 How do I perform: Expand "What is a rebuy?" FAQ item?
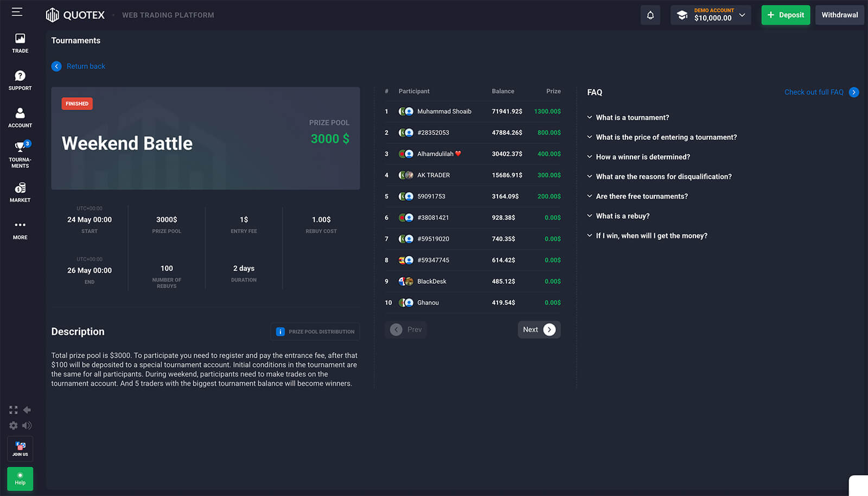pos(622,216)
